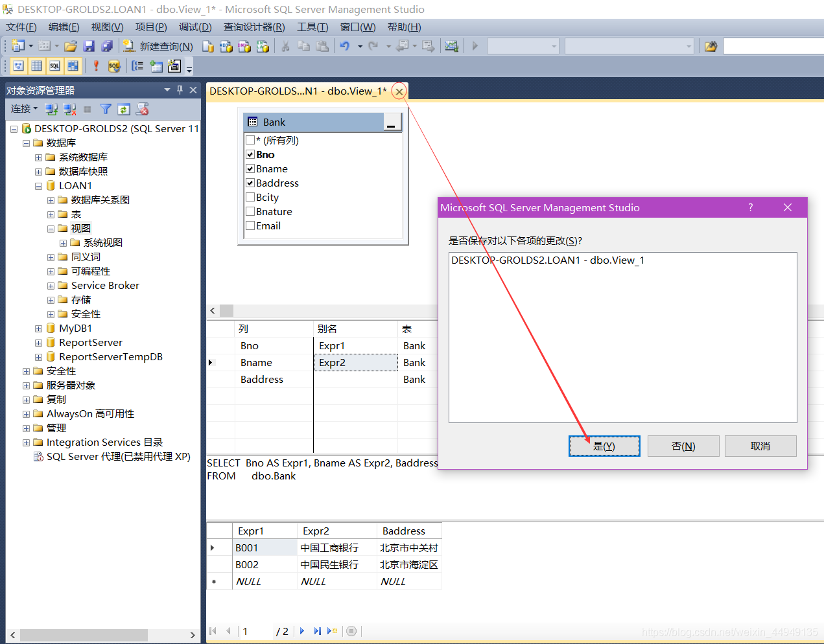Click the Save floppy disk toolbar icon

(89, 46)
